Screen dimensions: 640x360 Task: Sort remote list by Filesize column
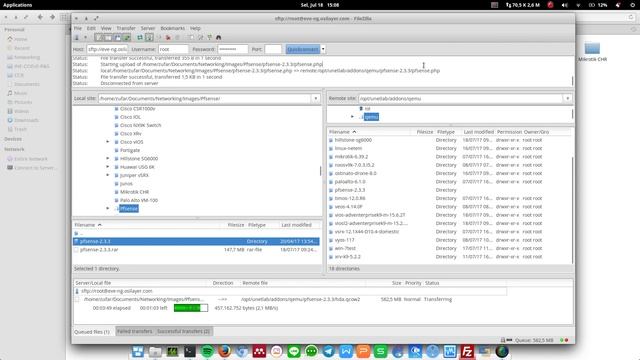[424, 132]
